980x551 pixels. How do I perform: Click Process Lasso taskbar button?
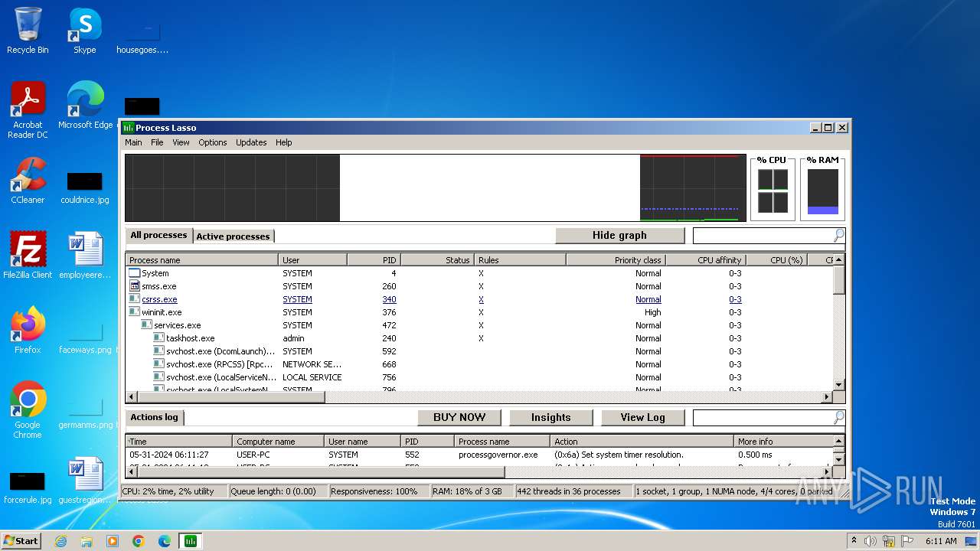pyautogui.click(x=190, y=541)
